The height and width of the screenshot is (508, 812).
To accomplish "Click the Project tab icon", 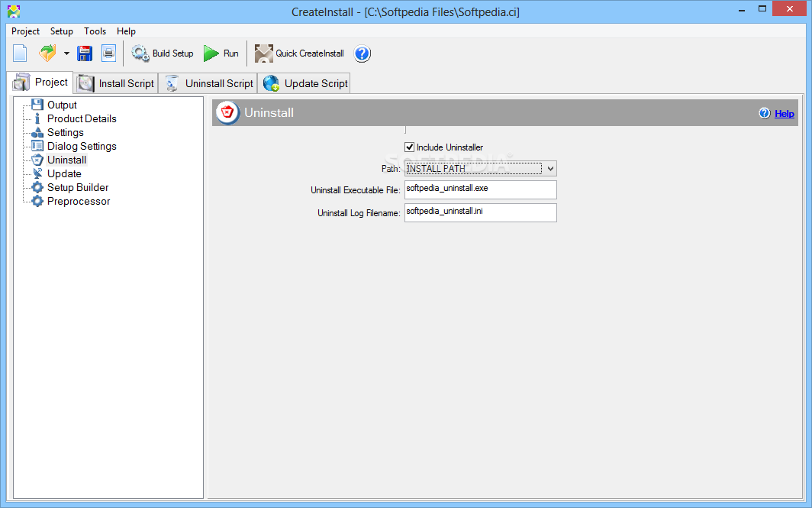I will [x=21, y=83].
